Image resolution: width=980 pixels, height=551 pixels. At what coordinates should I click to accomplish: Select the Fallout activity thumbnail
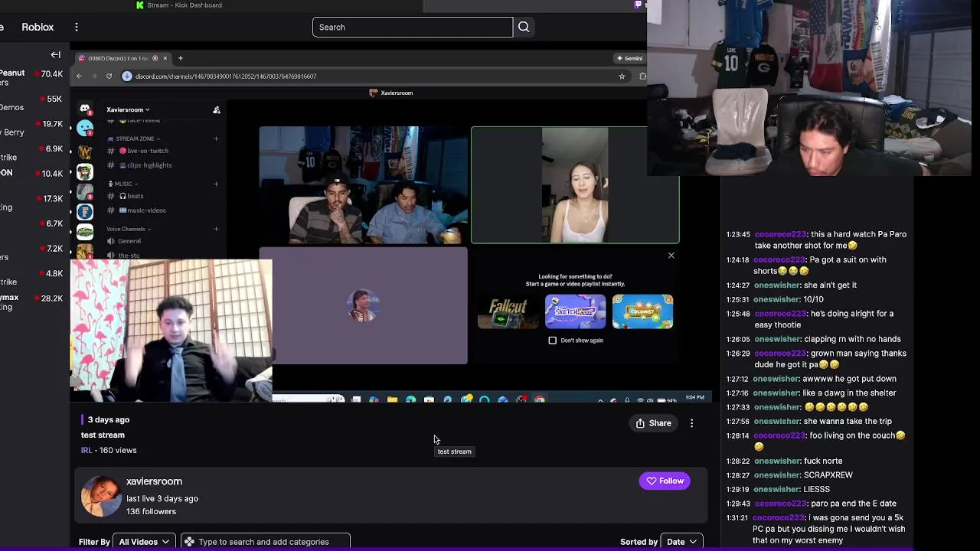[508, 311]
